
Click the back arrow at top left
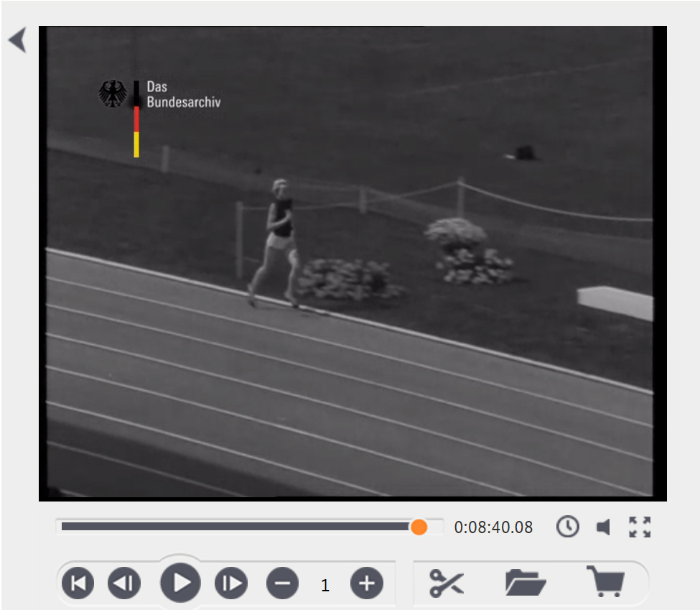point(18,40)
